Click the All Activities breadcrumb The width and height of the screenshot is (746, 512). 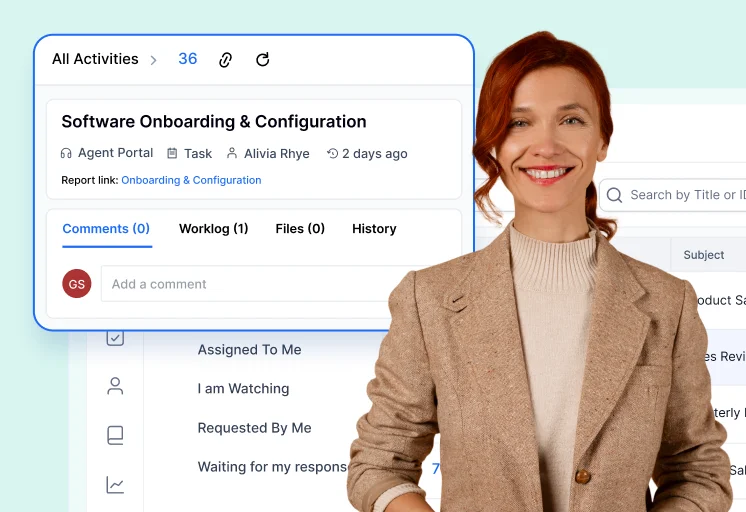pyautogui.click(x=95, y=59)
